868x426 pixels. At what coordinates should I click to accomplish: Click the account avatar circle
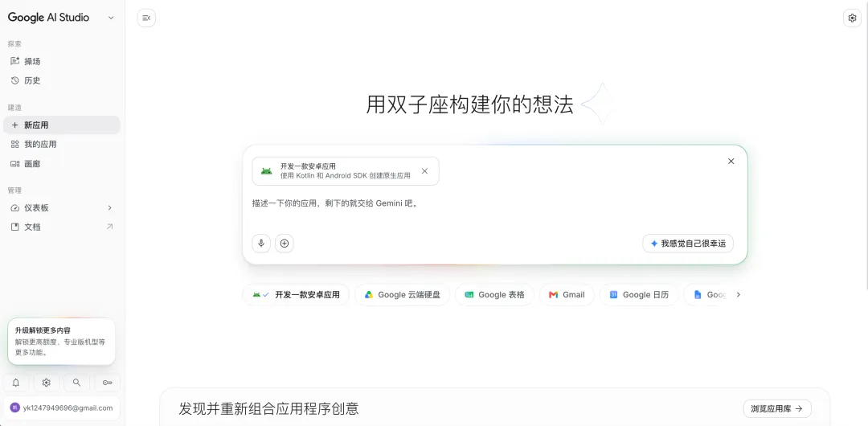pyautogui.click(x=15, y=408)
